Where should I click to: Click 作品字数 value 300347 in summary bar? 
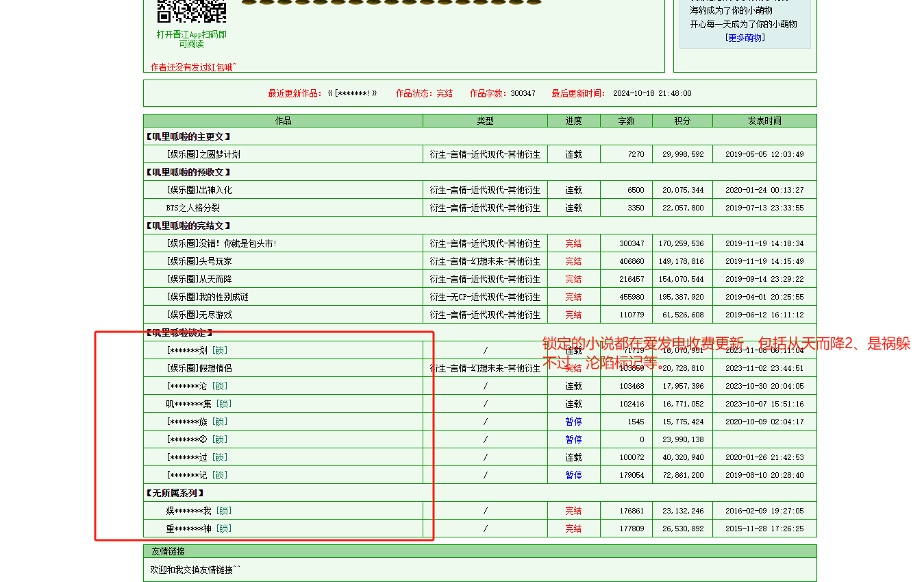click(x=523, y=93)
